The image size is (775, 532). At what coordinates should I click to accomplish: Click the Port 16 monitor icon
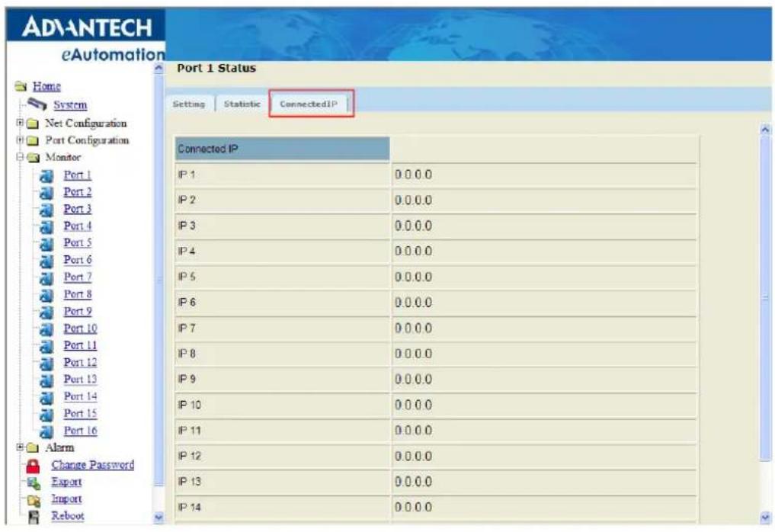(x=46, y=432)
